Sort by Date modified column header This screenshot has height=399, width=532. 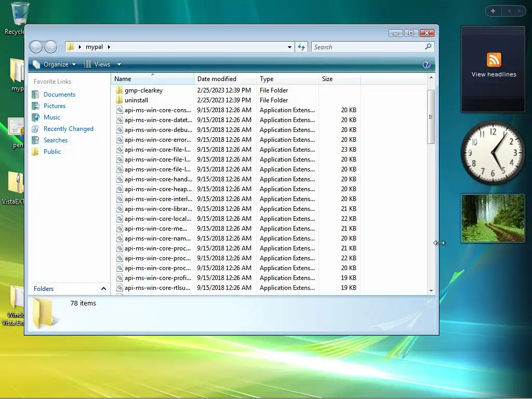tap(225, 79)
